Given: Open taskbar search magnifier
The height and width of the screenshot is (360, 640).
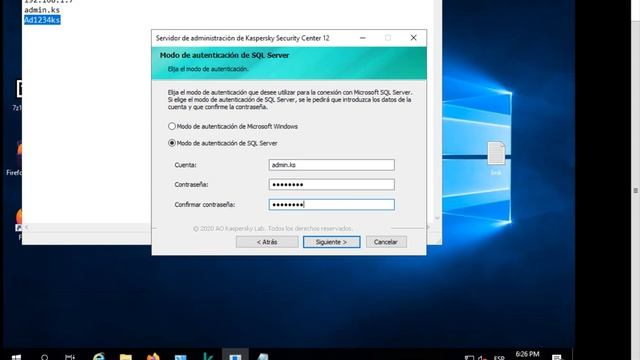Looking at the screenshot, I should coord(44,357).
